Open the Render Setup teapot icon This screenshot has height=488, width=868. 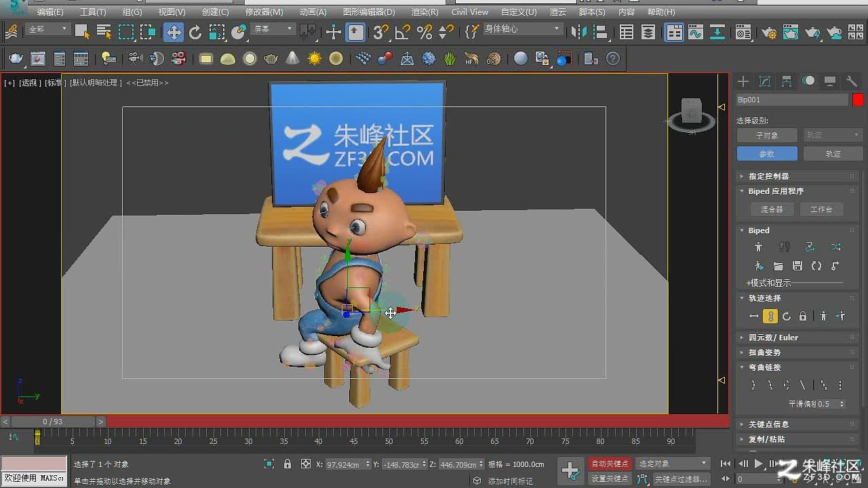769,32
